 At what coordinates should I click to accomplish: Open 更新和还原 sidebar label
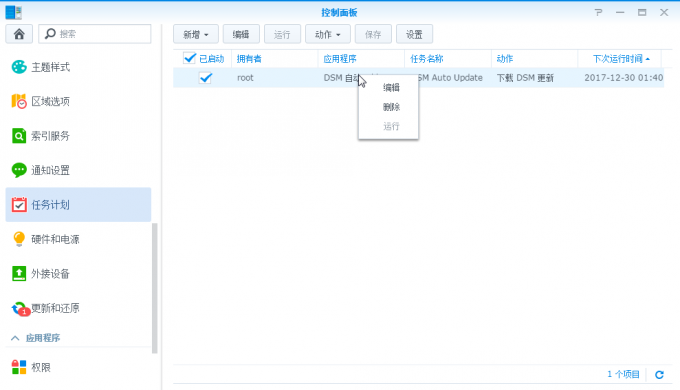pyautogui.click(x=55, y=308)
